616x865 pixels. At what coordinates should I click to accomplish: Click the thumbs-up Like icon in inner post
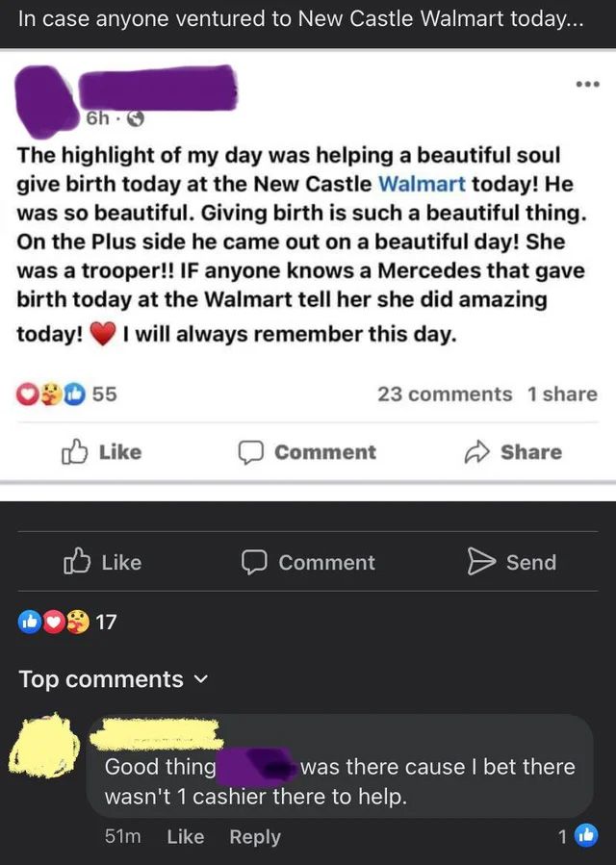tap(73, 451)
